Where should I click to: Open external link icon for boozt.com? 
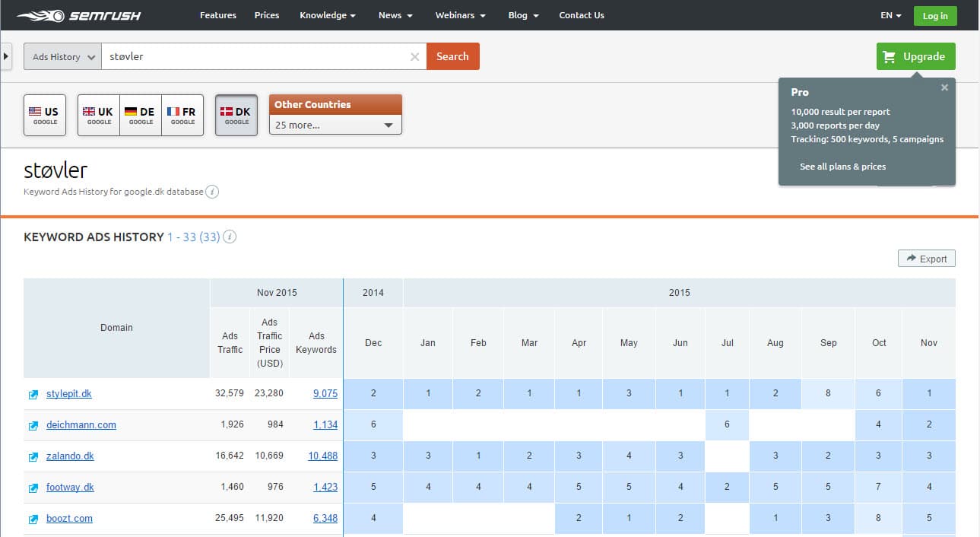click(33, 520)
